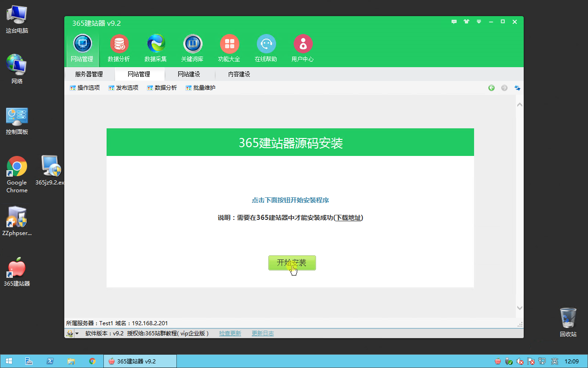588x368 pixels.
Task: Open the 下载地址 link
Action: point(348,218)
